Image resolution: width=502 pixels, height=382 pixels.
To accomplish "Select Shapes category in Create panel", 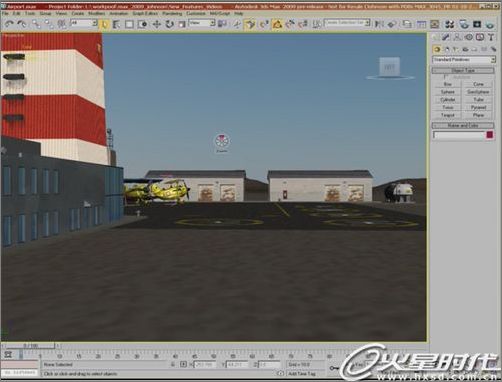I will click(447, 49).
